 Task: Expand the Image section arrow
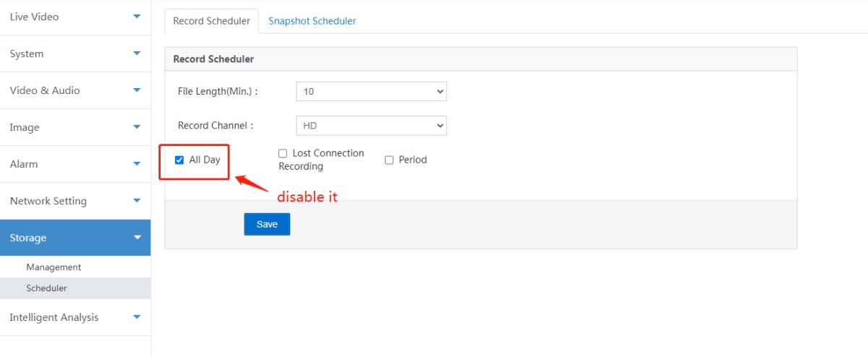[137, 127]
